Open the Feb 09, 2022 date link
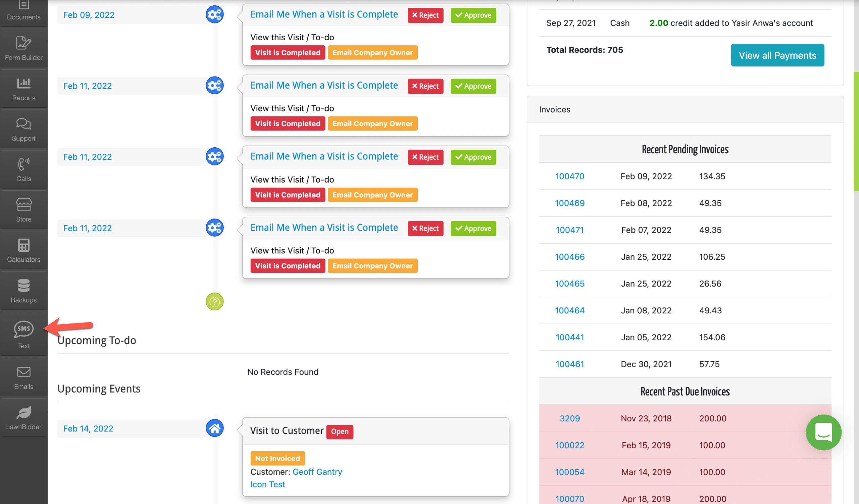This screenshot has width=859, height=504. click(x=89, y=15)
